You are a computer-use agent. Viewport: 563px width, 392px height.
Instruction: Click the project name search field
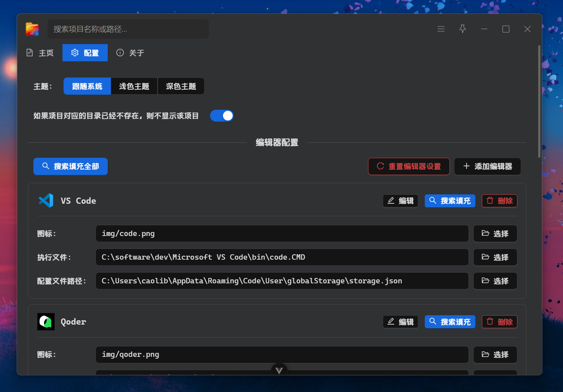[x=128, y=29]
